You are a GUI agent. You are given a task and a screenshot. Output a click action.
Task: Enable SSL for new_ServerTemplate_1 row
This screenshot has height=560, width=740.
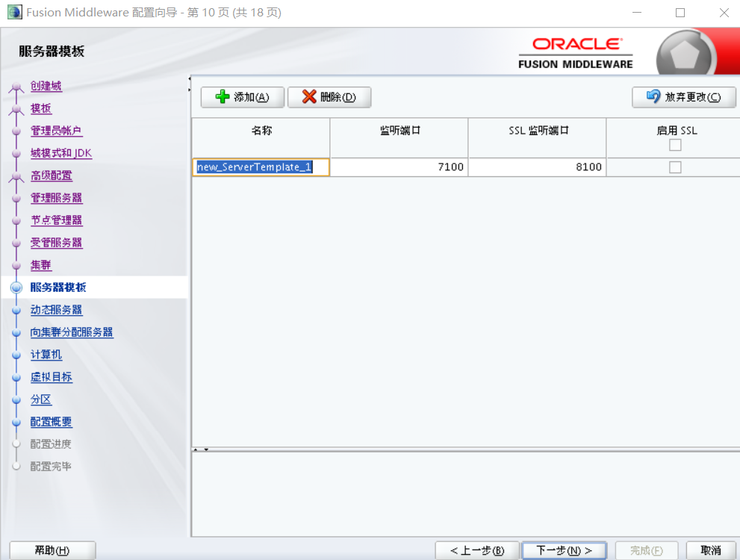point(675,167)
